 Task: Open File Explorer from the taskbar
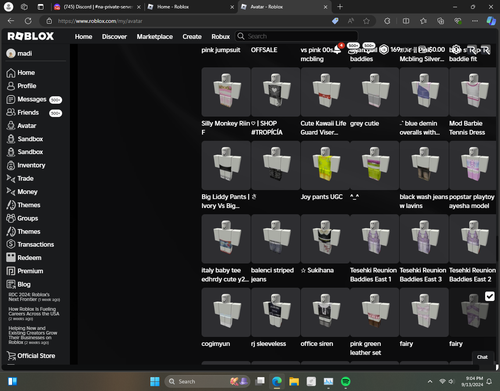tap(294, 381)
